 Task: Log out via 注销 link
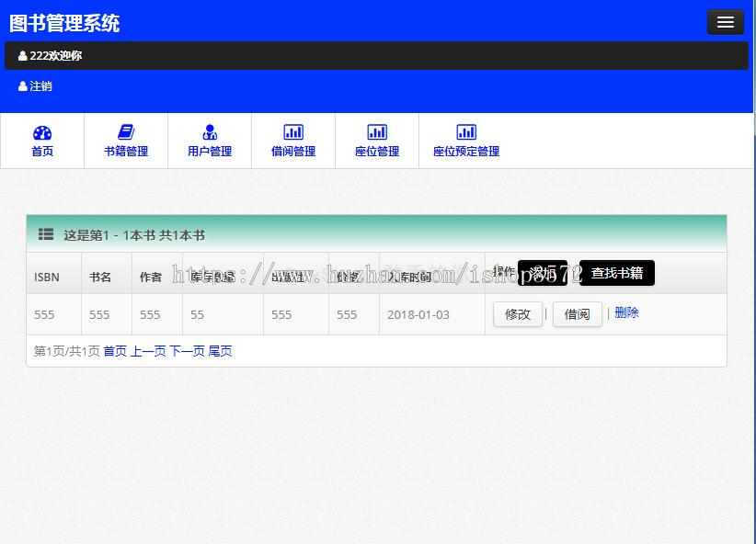(40, 86)
